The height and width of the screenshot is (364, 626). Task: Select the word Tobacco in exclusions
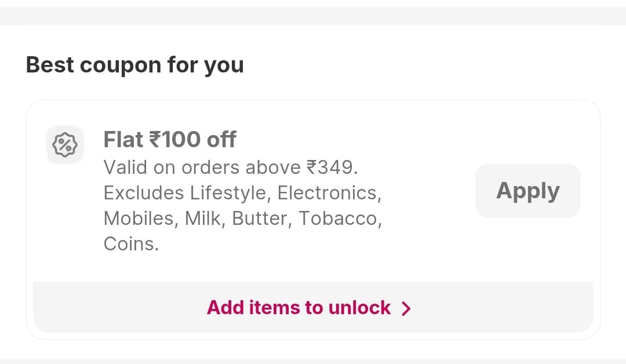coord(340,219)
